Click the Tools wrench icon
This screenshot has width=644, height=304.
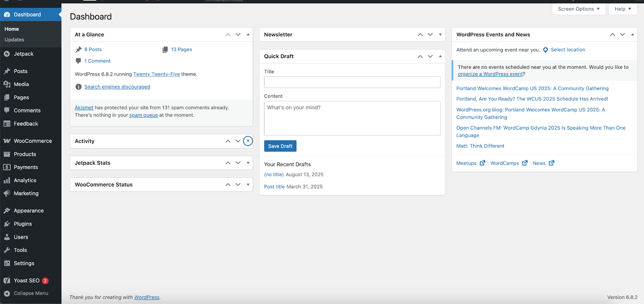tap(7, 250)
